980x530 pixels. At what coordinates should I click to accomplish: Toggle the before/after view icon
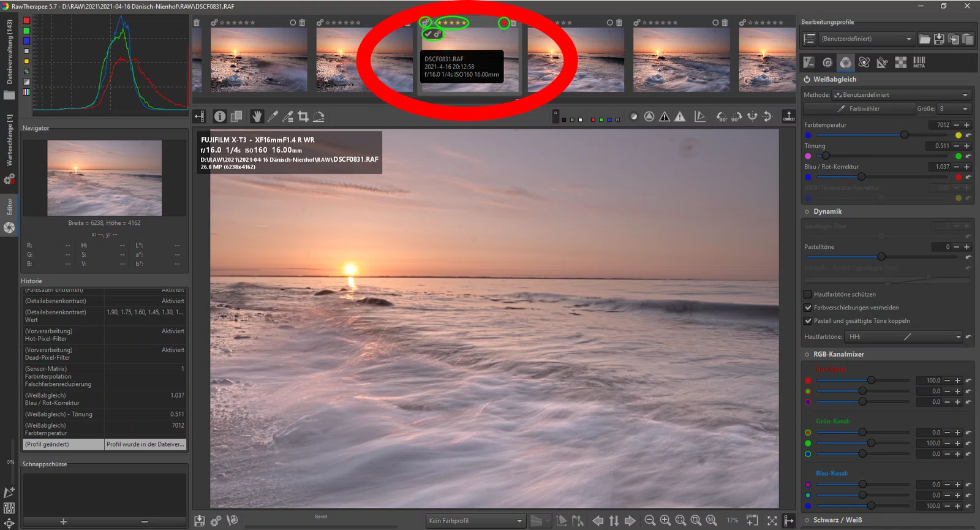(236, 116)
